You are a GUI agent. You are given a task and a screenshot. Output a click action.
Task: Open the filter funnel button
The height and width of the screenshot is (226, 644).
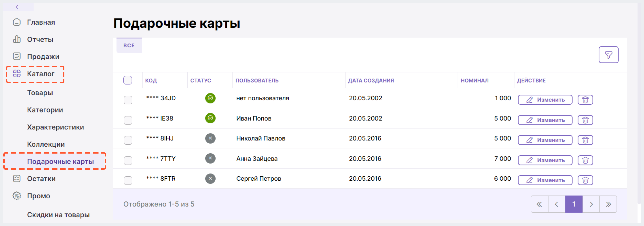click(x=608, y=55)
